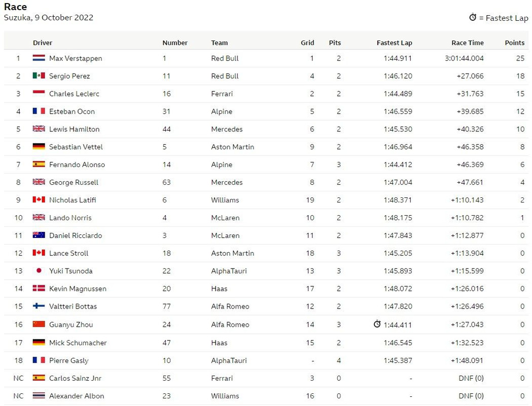This screenshot has width=532, height=406.
Task: Select driver name Lewis Hamilton
Action: pyautogui.click(x=75, y=129)
